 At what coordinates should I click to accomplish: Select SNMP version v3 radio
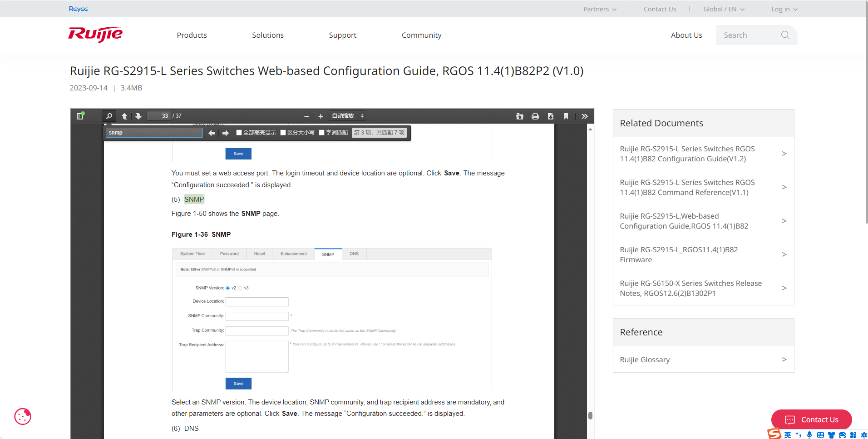point(240,288)
